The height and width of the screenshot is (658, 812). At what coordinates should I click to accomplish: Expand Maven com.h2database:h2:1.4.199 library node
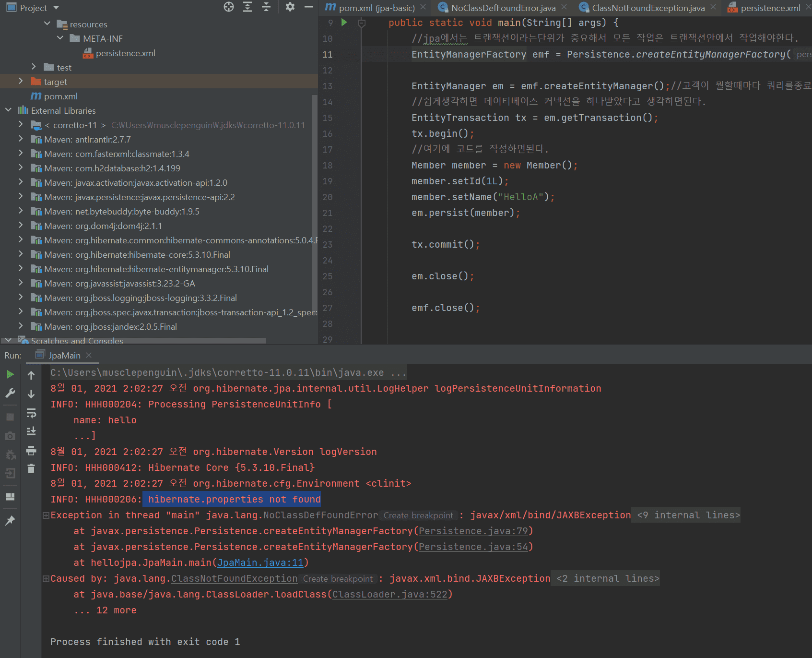click(21, 168)
